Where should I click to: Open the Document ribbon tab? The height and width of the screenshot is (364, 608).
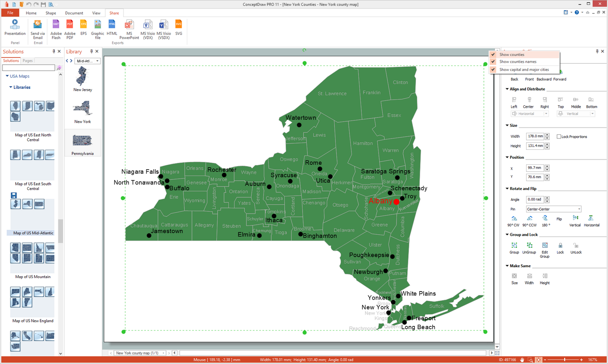pos(74,13)
